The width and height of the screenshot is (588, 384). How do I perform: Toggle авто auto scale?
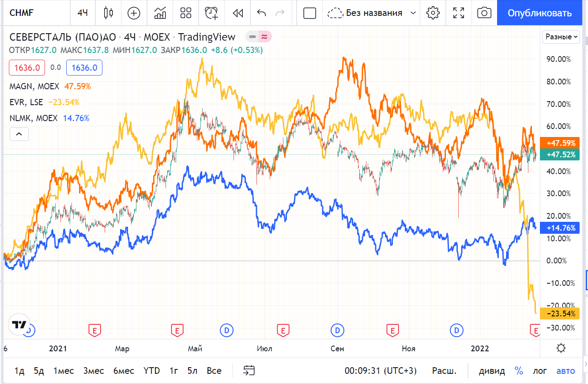pyautogui.click(x=565, y=371)
